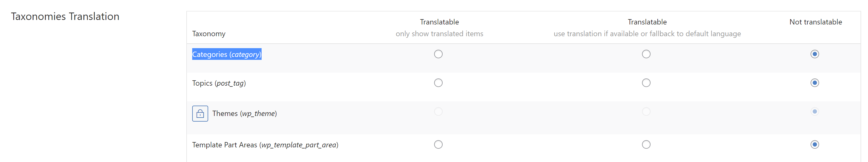The height and width of the screenshot is (162, 868).
Task: Set Template Part Areas to translated items only
Action: pyautogui.click(x=438, y=145)
